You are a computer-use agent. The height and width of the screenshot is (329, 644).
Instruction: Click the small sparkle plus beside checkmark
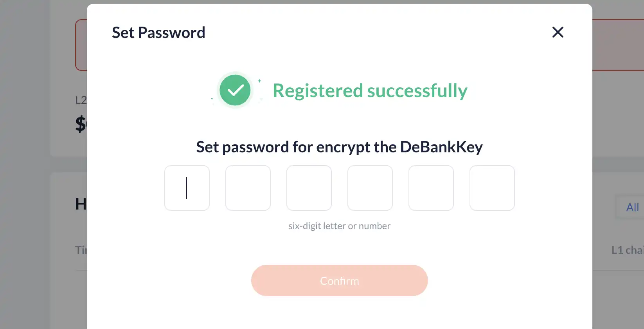[x=259, y=81]
